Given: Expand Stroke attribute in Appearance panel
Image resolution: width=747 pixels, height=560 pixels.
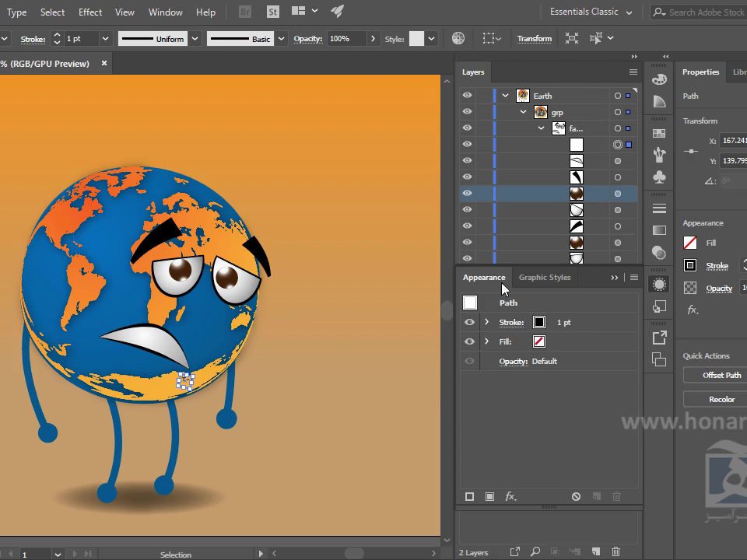Looking at the screenshot, I should (486, 322).
